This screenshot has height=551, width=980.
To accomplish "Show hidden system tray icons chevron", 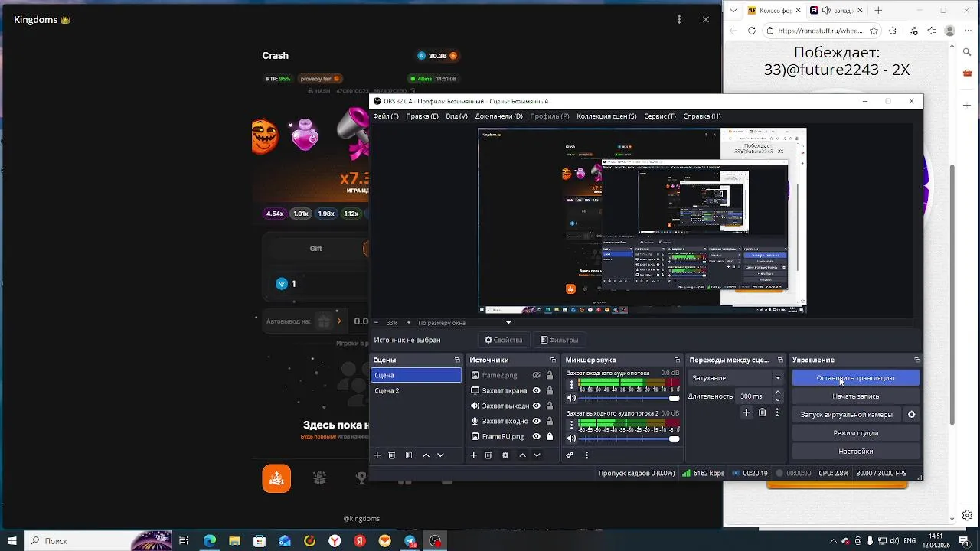I will pos(835,541).
